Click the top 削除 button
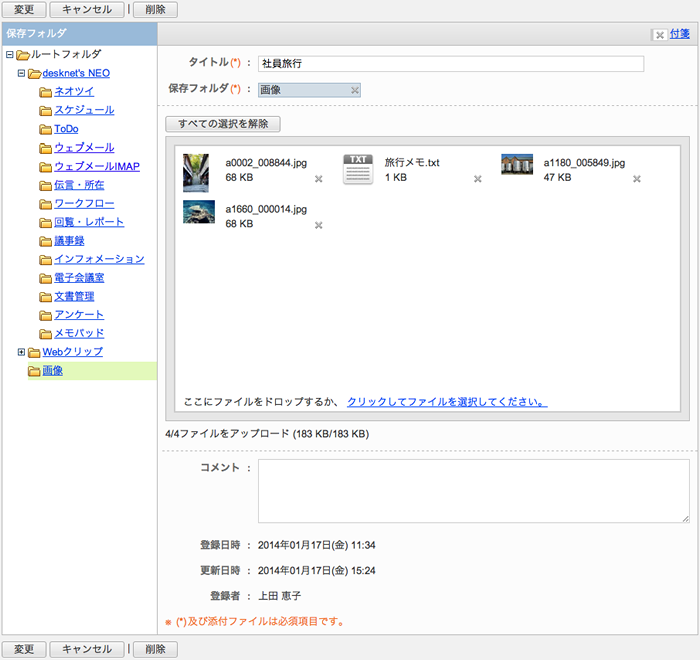 coord(155,9)
